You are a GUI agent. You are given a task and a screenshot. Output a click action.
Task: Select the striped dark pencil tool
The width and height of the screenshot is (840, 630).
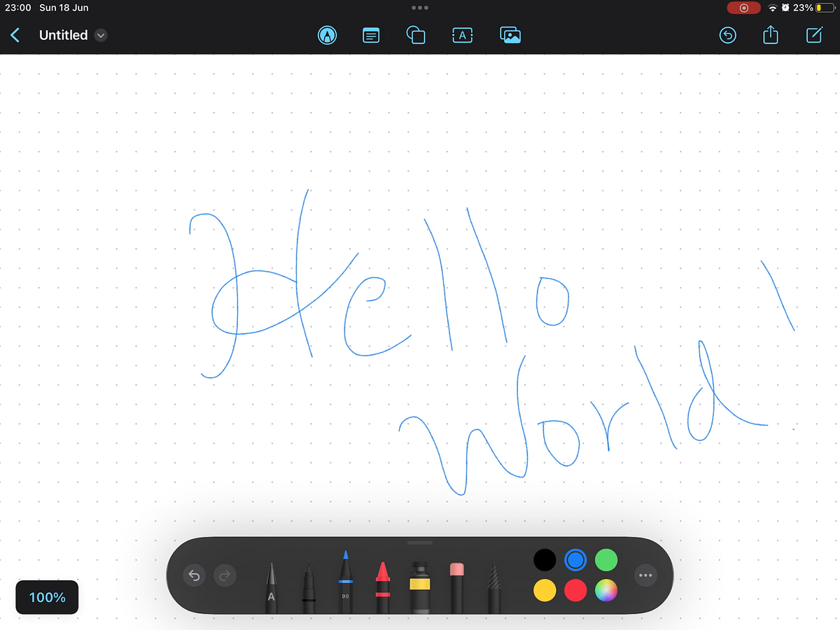(494, 589)
